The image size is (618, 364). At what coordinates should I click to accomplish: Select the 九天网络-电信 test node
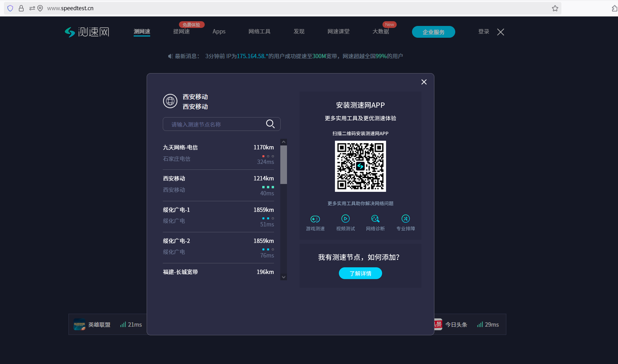pos(218,154)
